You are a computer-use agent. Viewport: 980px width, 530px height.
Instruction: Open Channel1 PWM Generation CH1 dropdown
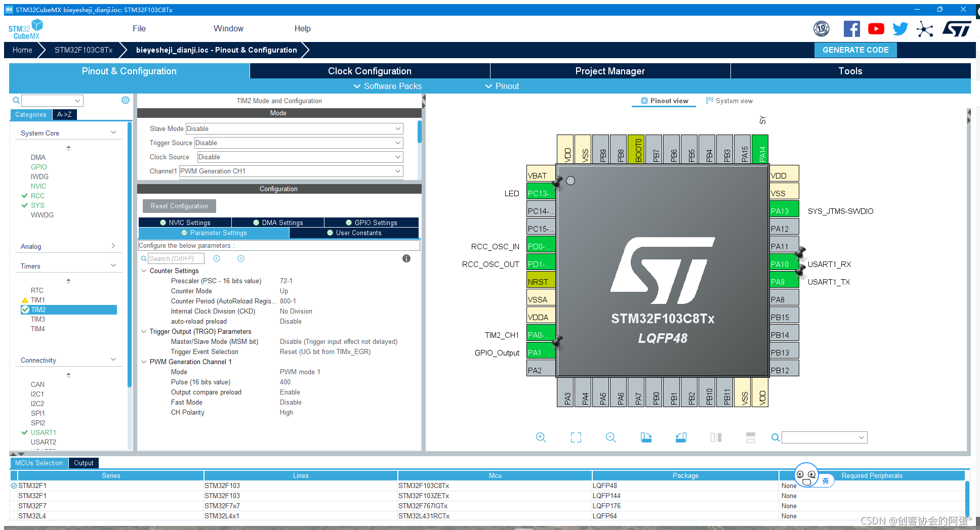pyautogui.click(x=291, y=171)
